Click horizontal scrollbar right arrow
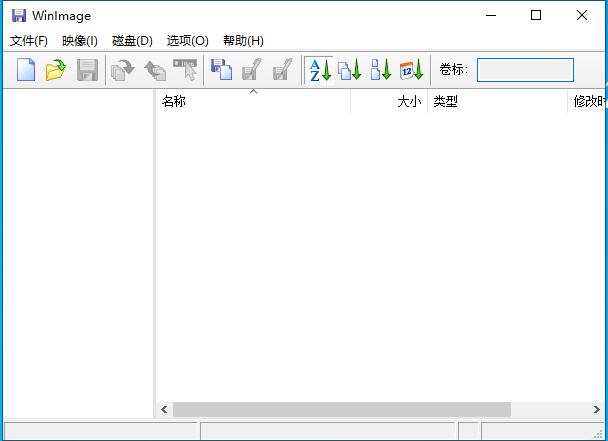 pos(596,410)
